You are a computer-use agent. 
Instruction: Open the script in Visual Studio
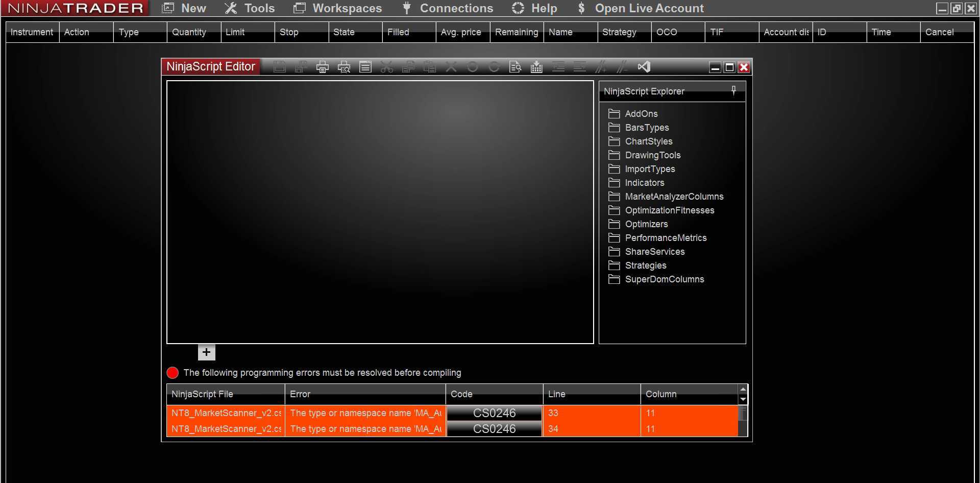tap(644, 66)
